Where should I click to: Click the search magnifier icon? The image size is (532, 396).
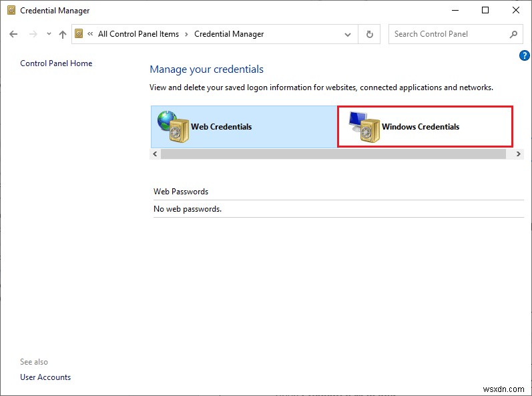pyautogui.click(x=513, y=34)
